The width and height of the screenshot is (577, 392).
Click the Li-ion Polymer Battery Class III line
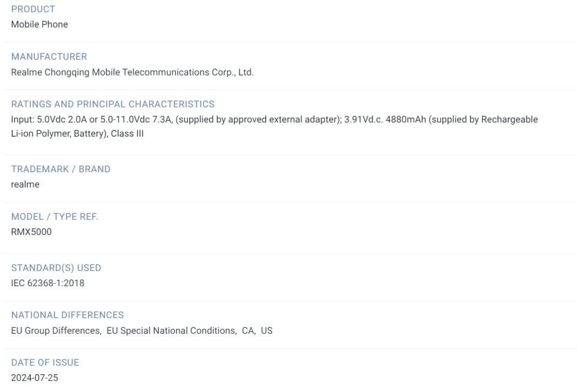[77, 134]
